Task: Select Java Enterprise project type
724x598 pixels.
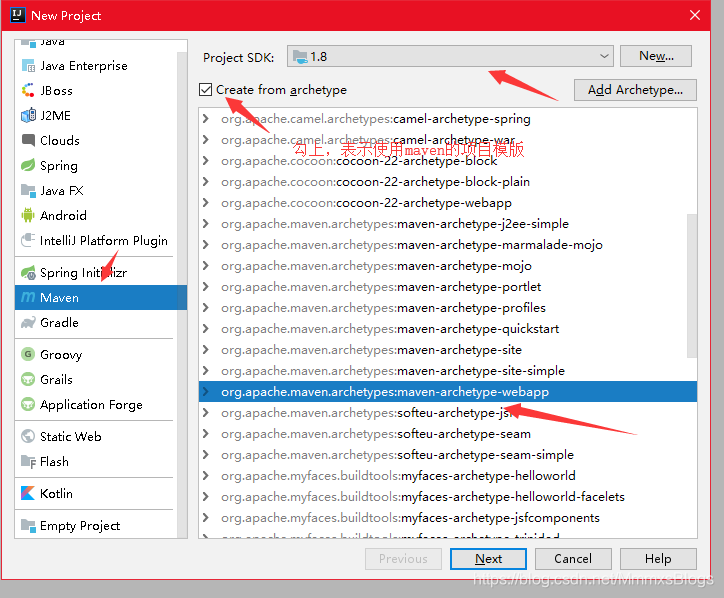Action: coord(96,66)
